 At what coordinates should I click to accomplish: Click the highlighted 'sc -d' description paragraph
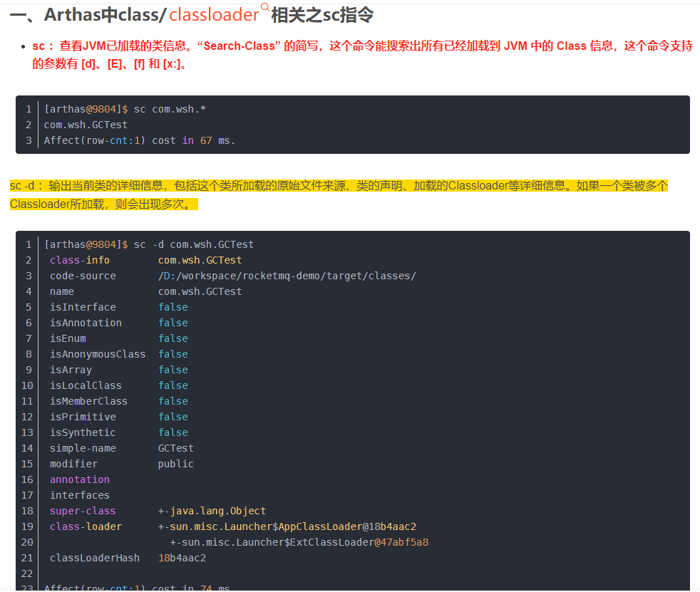(339, 195)
